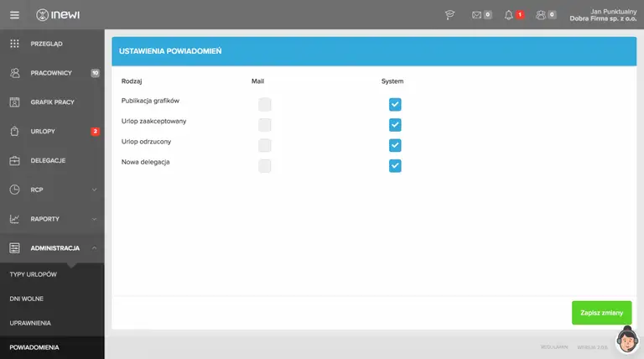Select Typy urlopów submenu item
644x359 pixels.
pyautogui.click(x=34, y=275)
